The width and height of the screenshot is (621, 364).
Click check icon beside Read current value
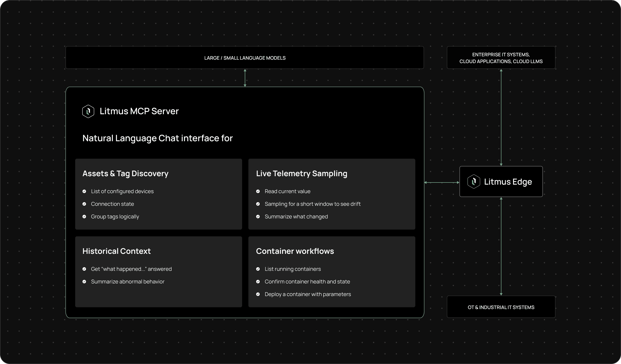258,191
